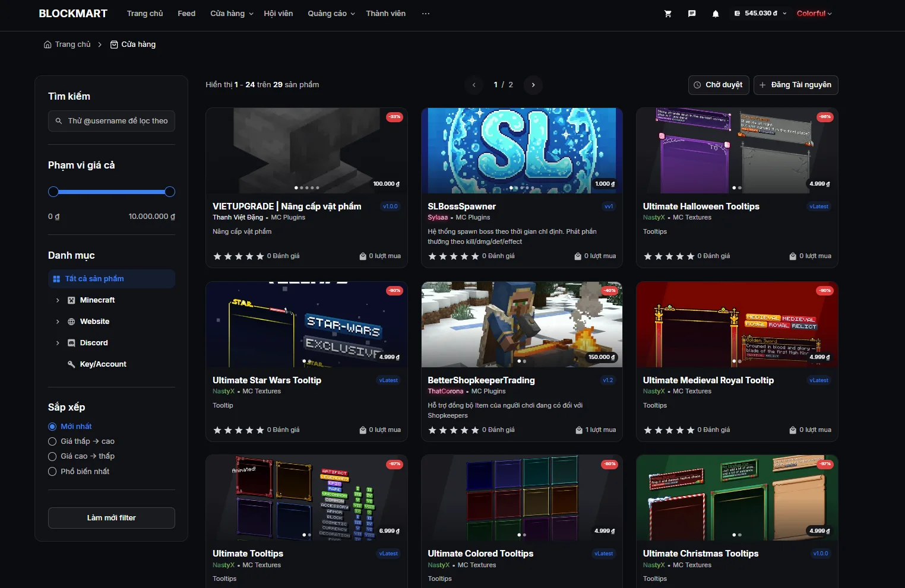
Task: Open the messages chat icon
Action: point(692,14)
